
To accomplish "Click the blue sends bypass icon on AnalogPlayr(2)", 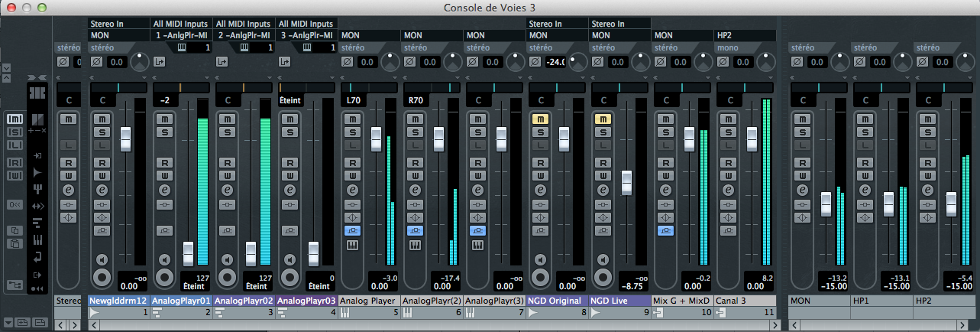I will (x=414, y=230).
